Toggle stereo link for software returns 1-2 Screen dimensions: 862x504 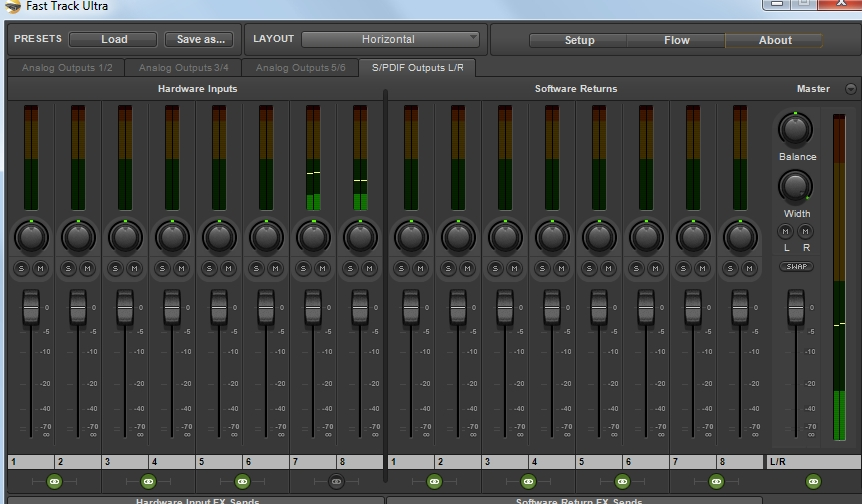(x=434, y=481)
